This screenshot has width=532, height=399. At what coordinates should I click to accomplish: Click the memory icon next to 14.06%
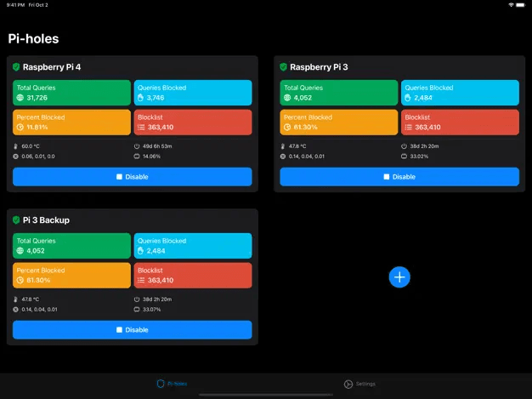[x=137, y=157]
